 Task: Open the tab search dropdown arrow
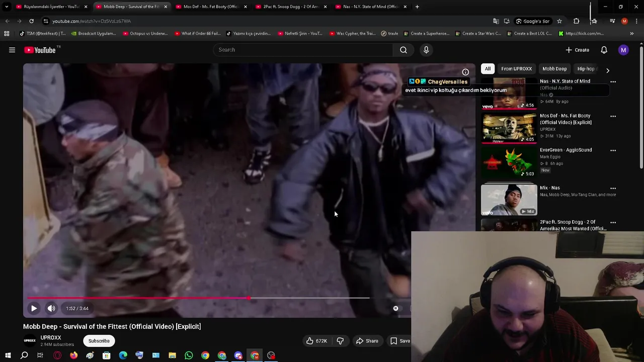click(x=7, y=7)
